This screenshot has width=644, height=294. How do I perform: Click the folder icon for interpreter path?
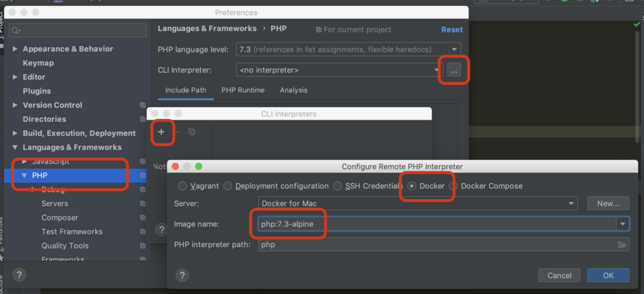(x=622, y=244)
